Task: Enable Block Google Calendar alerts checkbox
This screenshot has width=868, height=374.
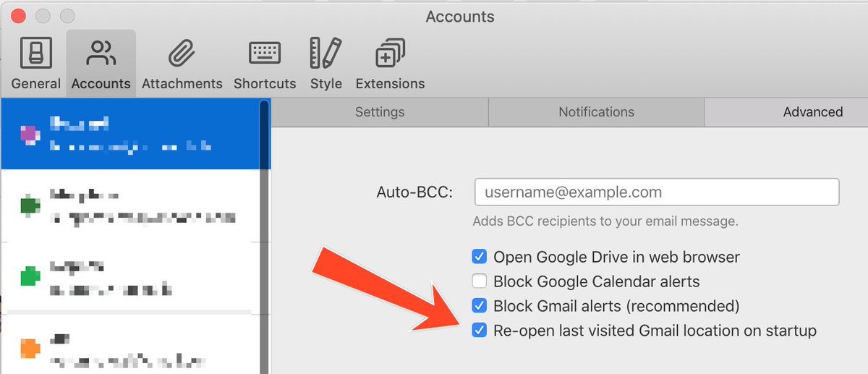Action: click(479, 281)
